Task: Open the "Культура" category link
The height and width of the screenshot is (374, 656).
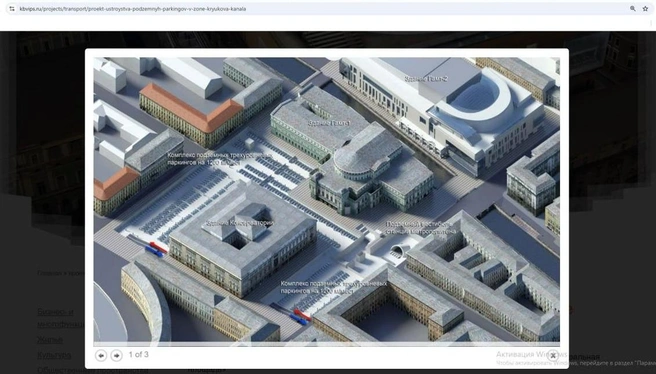Action: [x=54, y=355]
